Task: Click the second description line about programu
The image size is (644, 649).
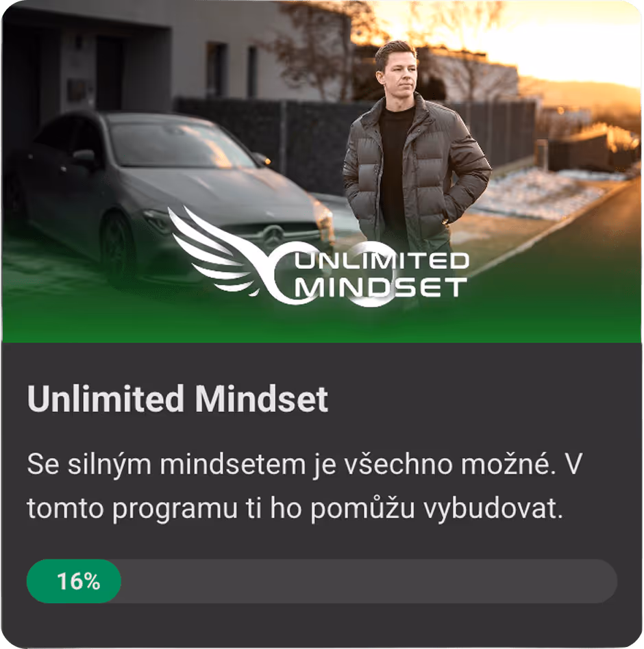Action: pyautogui.click(x=295, y=508)
